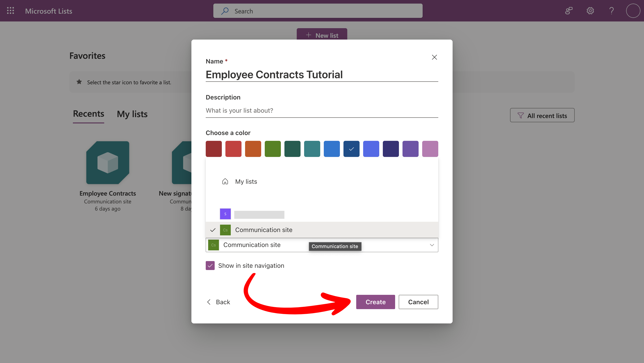Click the home icon beside My lists

(x=225, y=181)
